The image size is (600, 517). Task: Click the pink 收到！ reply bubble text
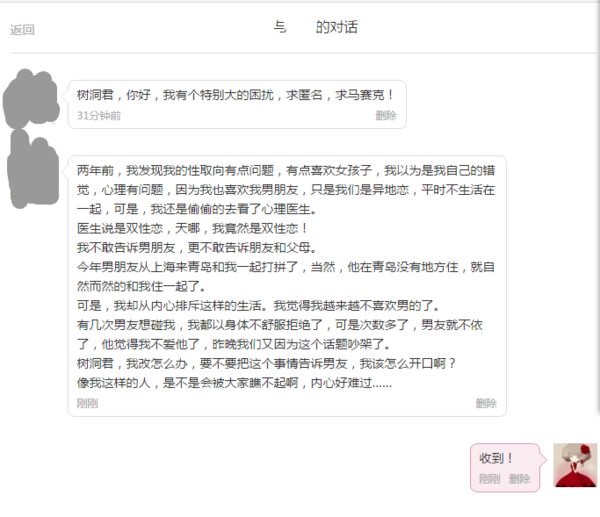click(496, 458)
